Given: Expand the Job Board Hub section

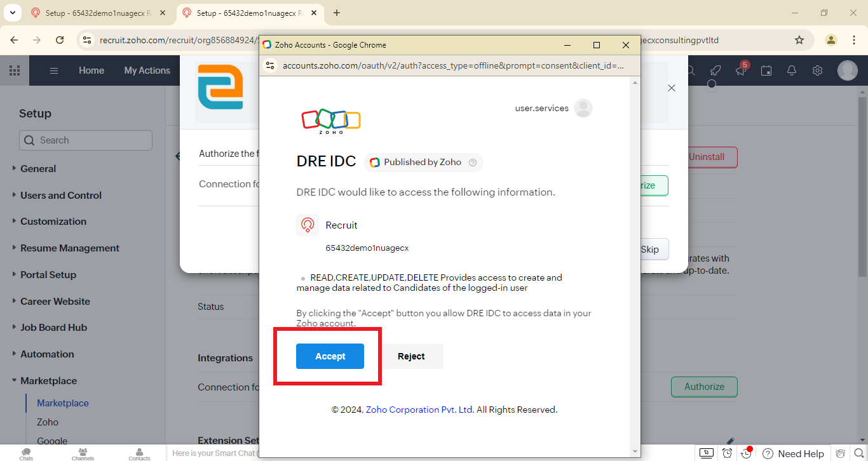Looking at the screenshot, I should point(53,328).
